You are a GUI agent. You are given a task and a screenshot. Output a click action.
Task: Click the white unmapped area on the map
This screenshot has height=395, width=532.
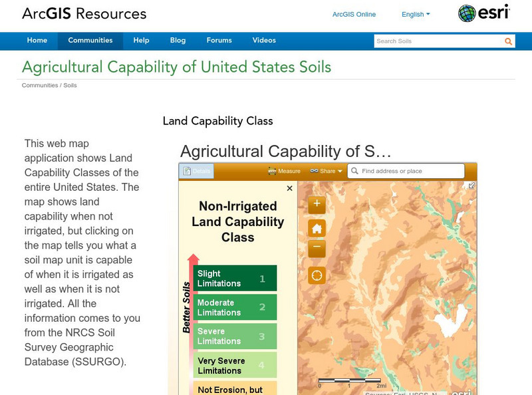pos(451,323)
